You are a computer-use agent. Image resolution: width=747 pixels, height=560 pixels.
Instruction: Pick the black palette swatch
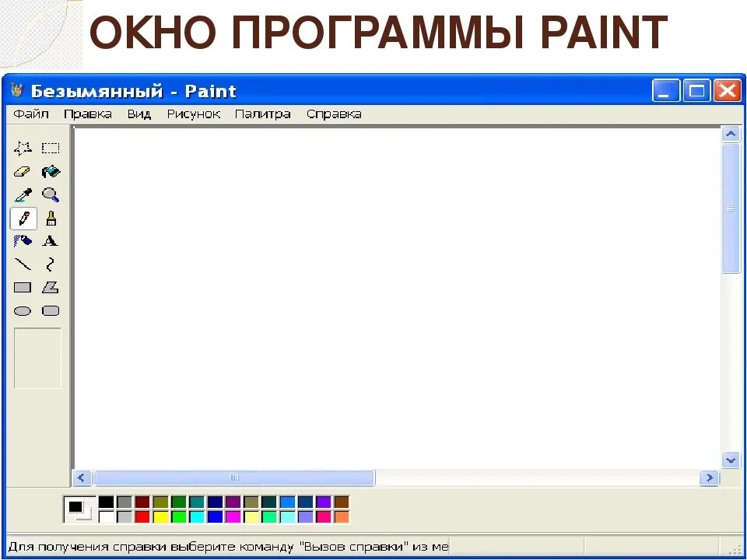[x=107, y=502]
